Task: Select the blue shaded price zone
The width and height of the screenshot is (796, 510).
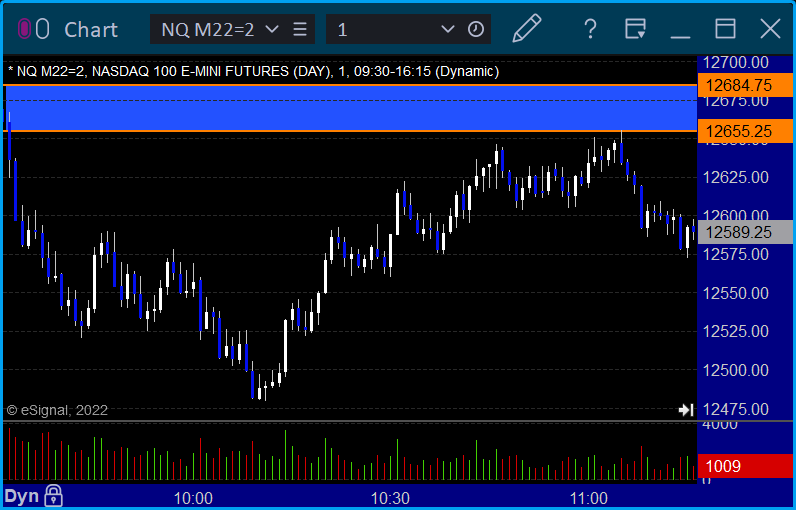Action: (350, 108)
